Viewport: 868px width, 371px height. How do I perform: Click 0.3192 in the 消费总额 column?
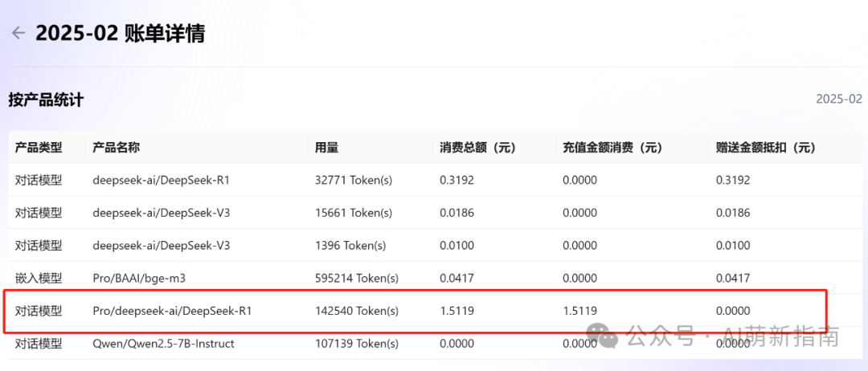457,180
